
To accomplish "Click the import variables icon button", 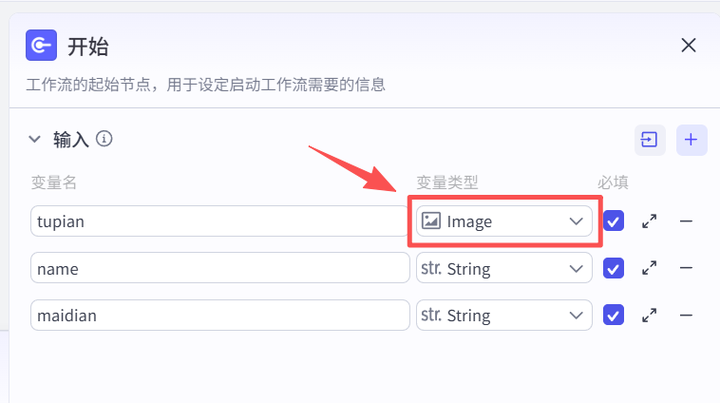I will click(649, 140).
